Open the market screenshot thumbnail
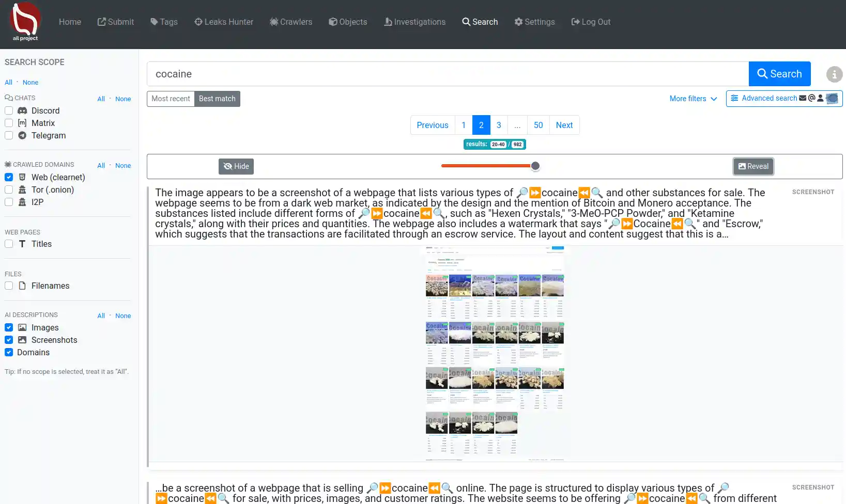This screenshot has width=846, height=504. coord(495,353)
